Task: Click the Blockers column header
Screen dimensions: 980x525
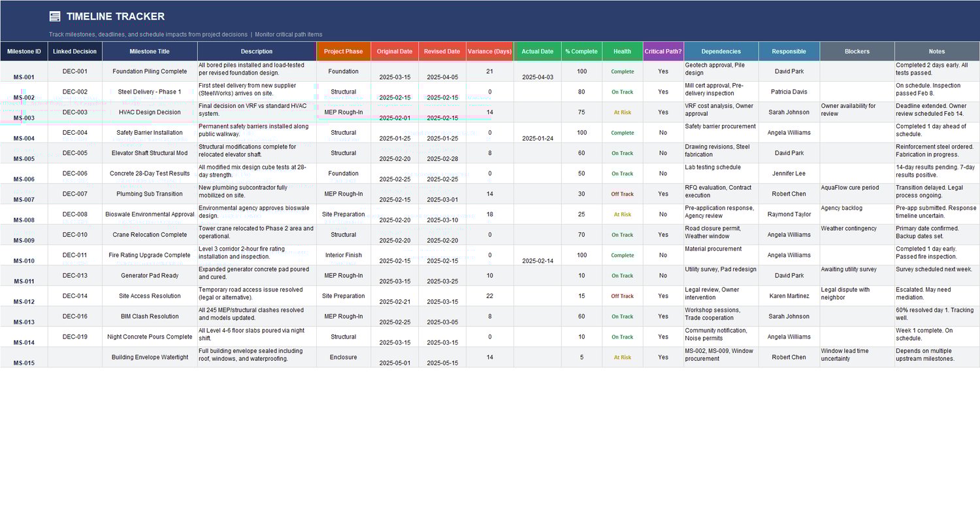Action: [x=857, y=50]
